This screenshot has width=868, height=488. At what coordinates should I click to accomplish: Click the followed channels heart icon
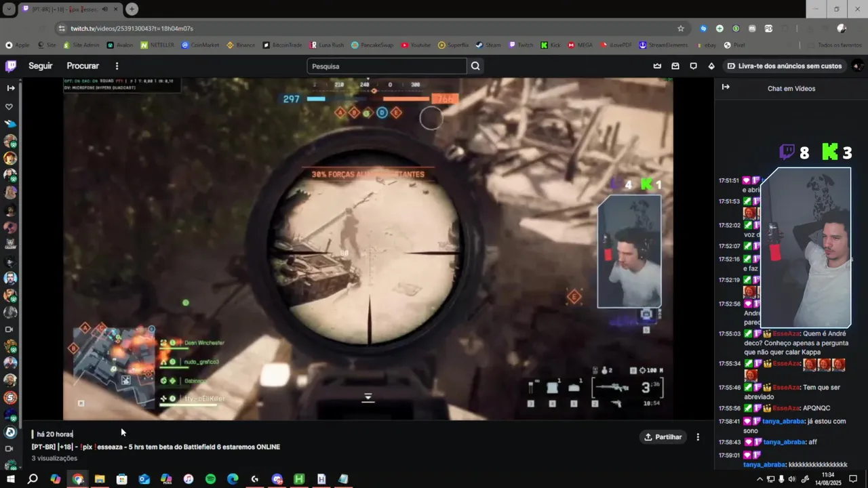point(9,107)
